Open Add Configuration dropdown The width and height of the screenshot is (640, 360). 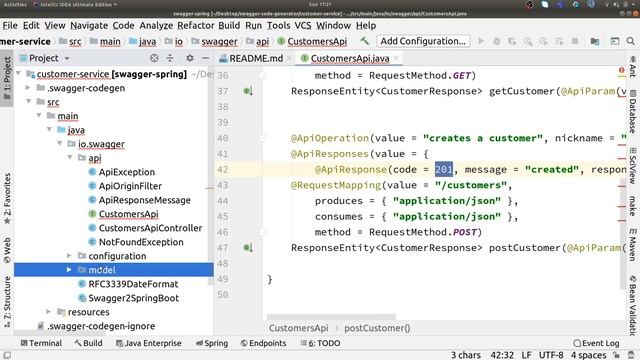pos(423,41)
